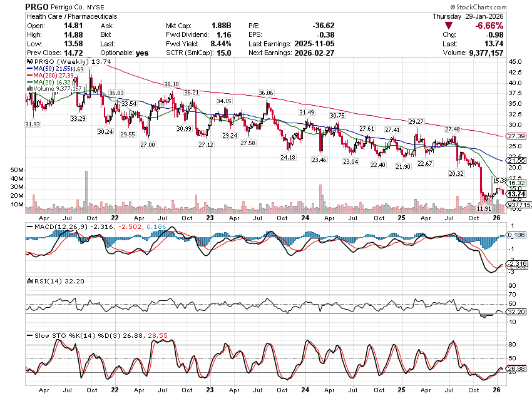Click the 11.91 low price label
This screenshot has width=532, height=396.
[x=484, y=207]
